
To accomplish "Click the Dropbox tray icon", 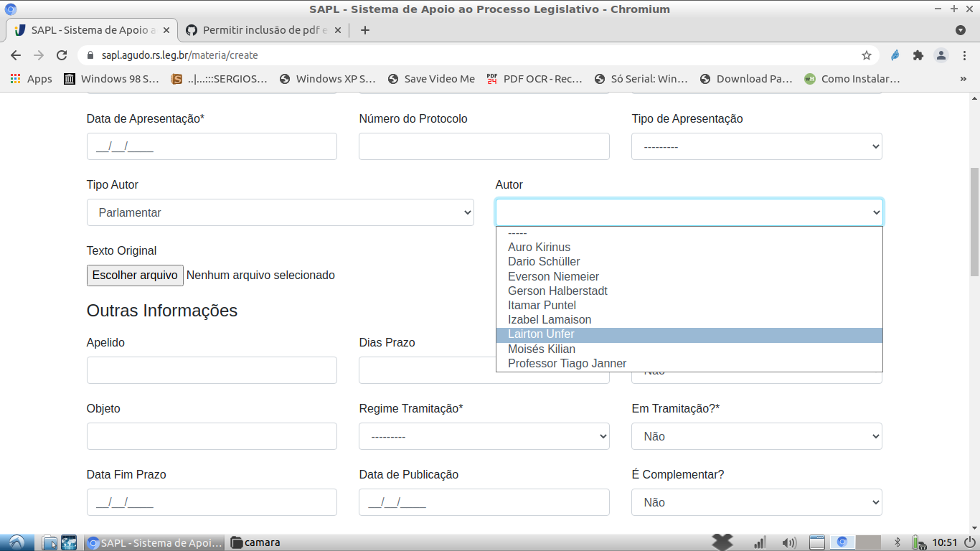I will 722,542.
